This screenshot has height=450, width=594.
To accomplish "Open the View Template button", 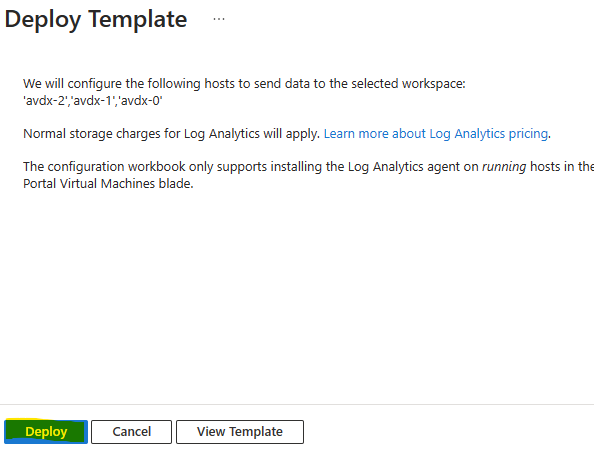I will (x=240, y=431).
